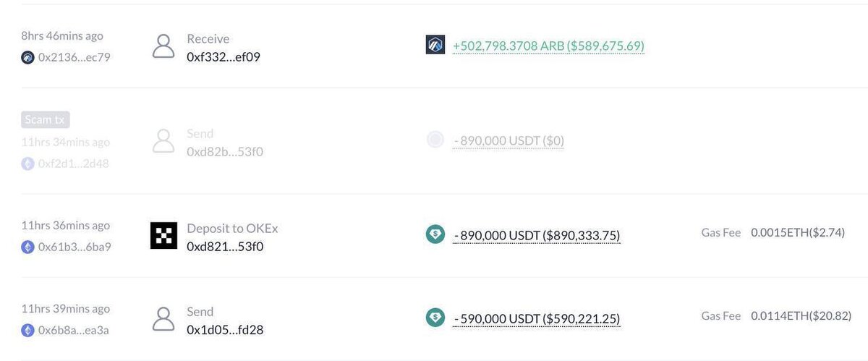This screenshot has height=361, width=868.
Task: Open recipient address 0x1d05...fd28
Action: pos(225,329)
